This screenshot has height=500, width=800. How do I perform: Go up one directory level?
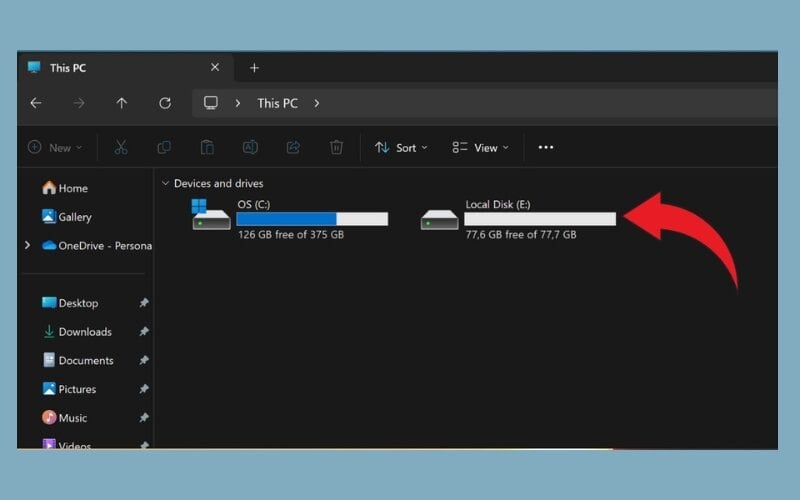pos(122,103)
